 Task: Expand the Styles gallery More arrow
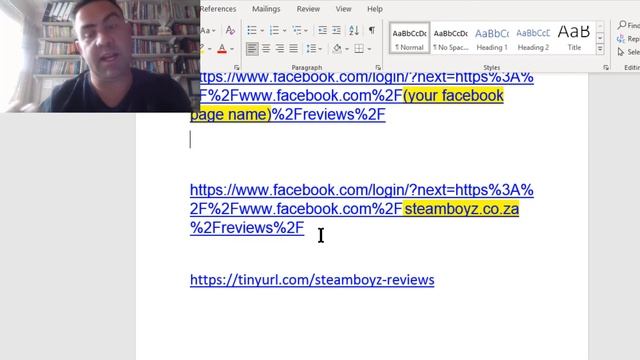(600, 49)
